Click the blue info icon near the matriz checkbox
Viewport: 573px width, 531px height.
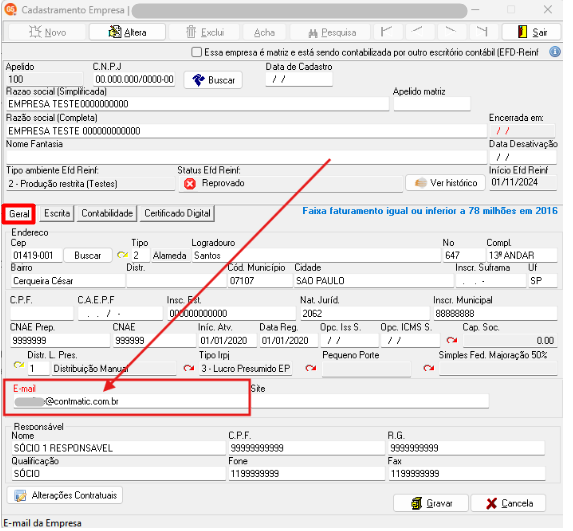554,52
